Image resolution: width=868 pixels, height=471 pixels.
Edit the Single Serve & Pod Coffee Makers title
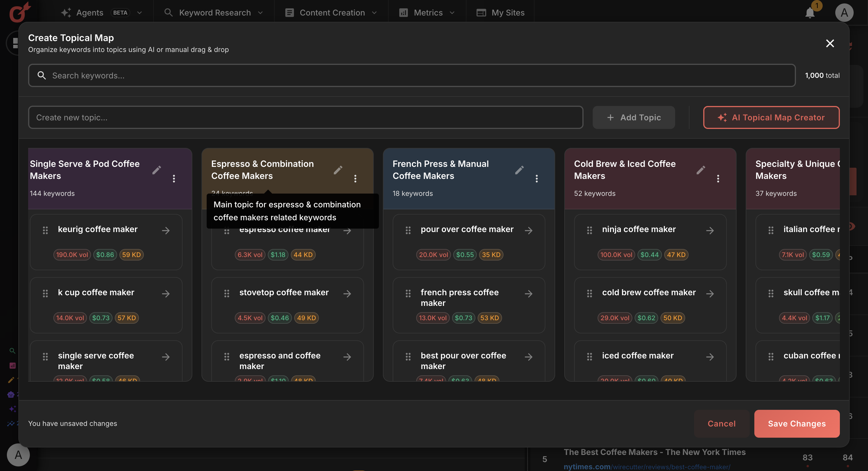[156, 170]
